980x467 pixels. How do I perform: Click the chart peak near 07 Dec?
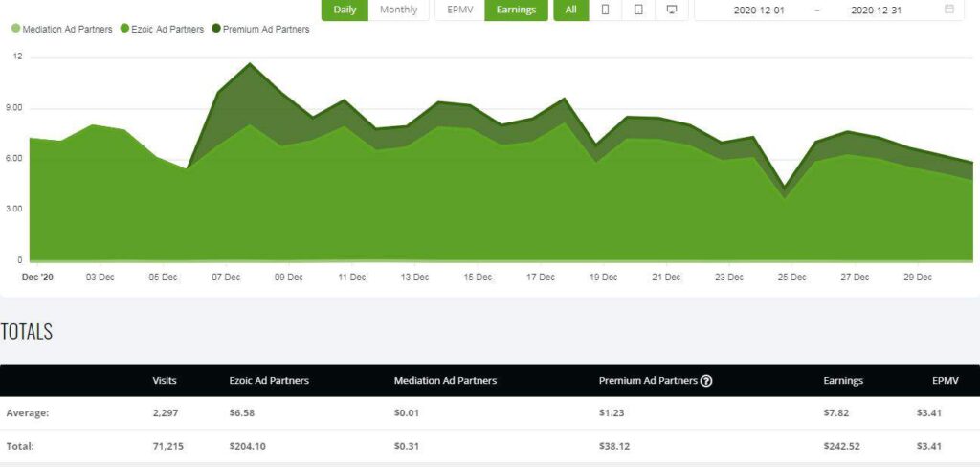[250, 64]
